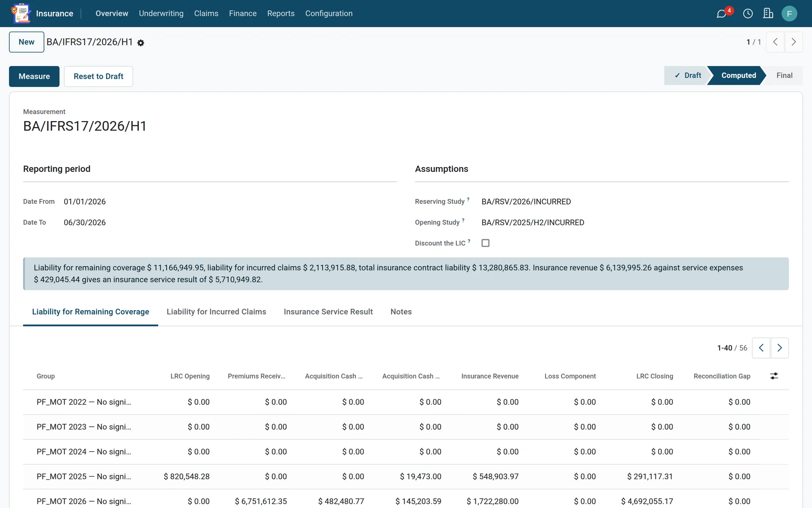812x508 pixels.
Task: Toggle the Discount the LIC checkbox
Action: coord(486,243)
